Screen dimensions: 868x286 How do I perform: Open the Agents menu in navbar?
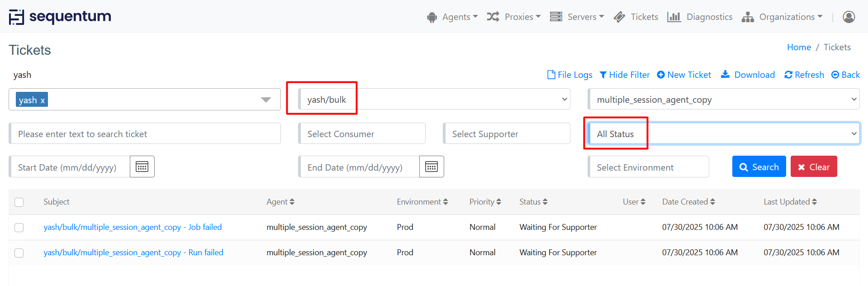pyautogui.click(x=452, y=17)
